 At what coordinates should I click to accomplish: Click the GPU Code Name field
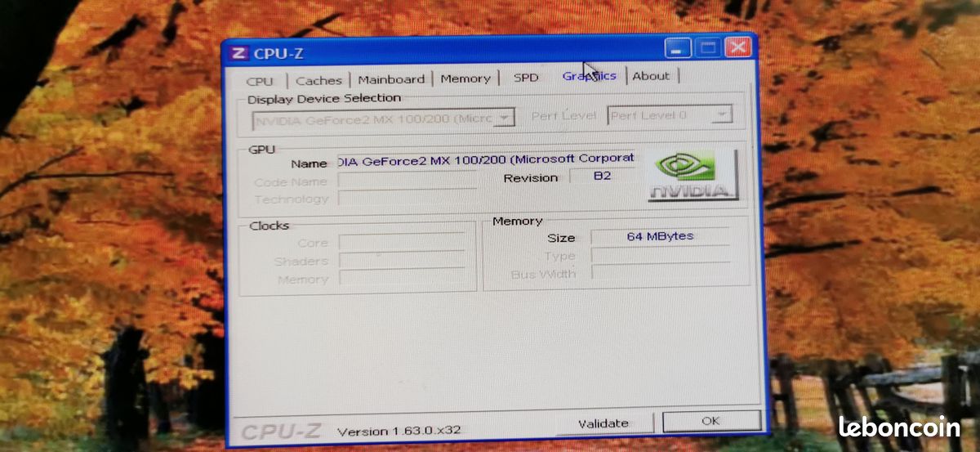point(407,181)
